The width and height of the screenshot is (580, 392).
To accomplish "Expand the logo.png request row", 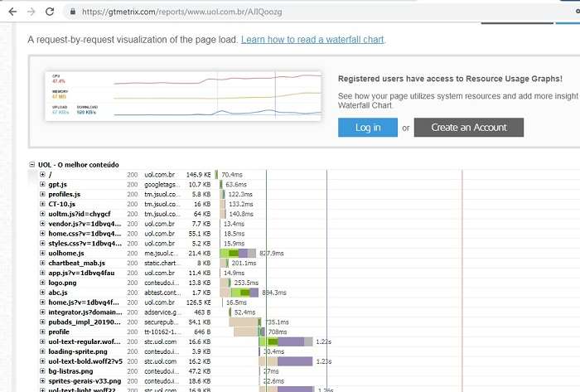I will [x=42, y=283].
